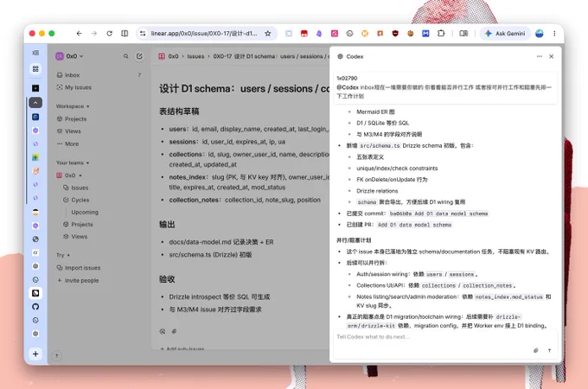
Task: Reload the Linear page
Action: coord(110,34)
